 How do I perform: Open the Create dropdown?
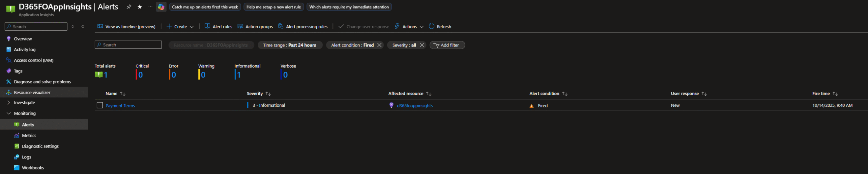(x=180, y=27)
